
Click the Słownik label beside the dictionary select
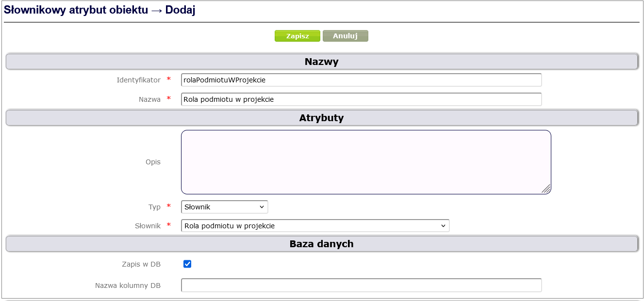[x=148, y=226]
